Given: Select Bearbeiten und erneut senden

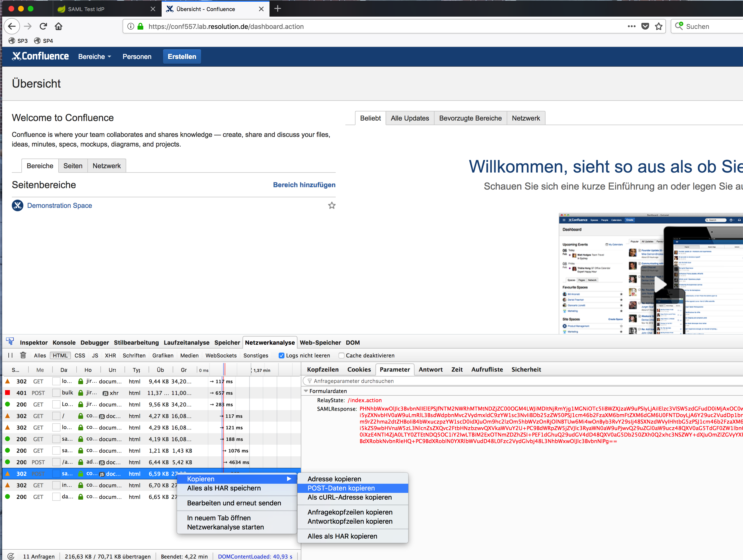Looking at the screenshot, I should (237, 503).
